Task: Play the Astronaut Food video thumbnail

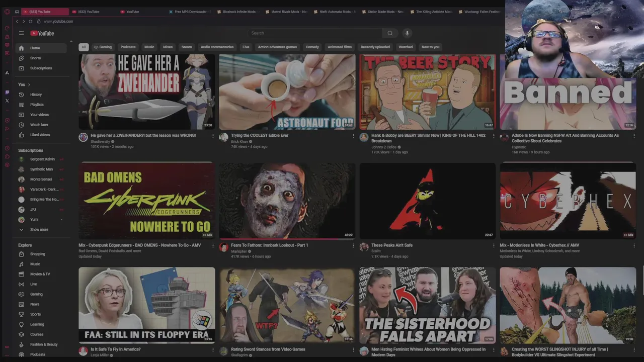Action: click(x=287, y=92)
